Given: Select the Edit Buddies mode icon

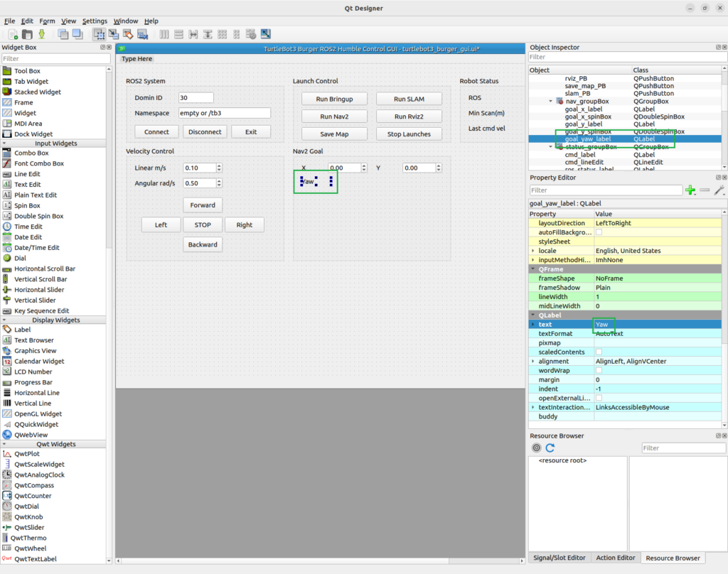Looking at the screenshot, I should point(128,34).
